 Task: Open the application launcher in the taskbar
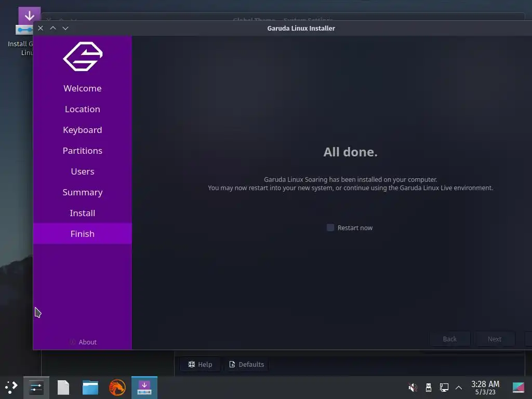11,388
